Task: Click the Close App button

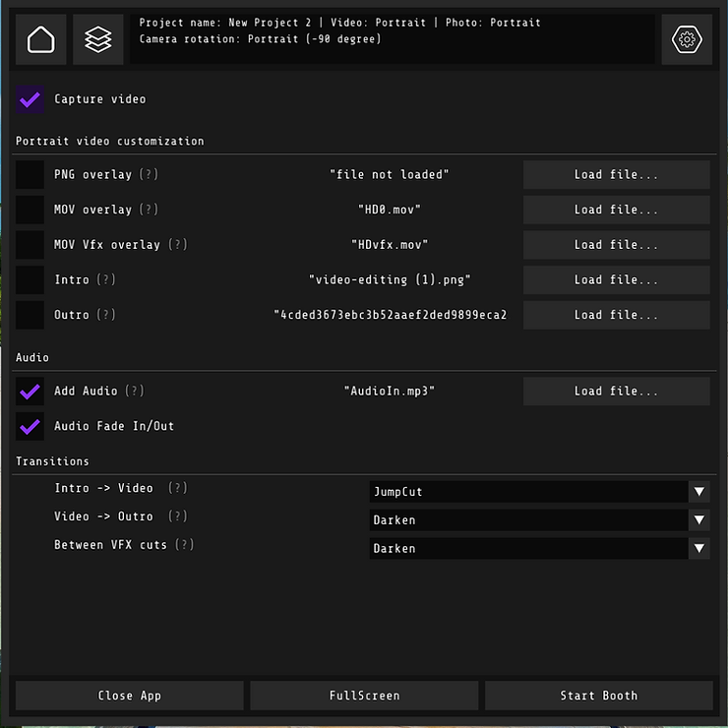Action: 130,696
